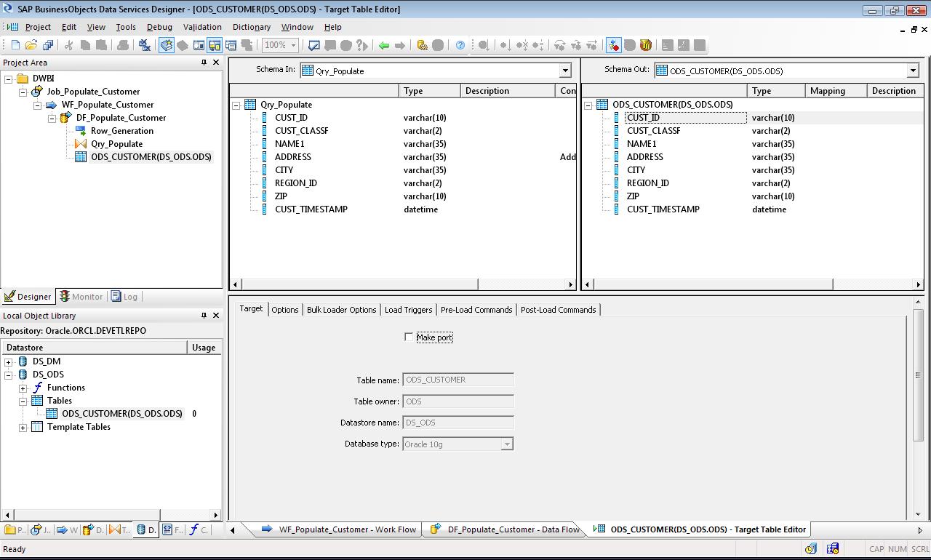Screen dimensions: 931x560
Task: Open the Data Flows tab in object library
Action: (x=94, y=529)
